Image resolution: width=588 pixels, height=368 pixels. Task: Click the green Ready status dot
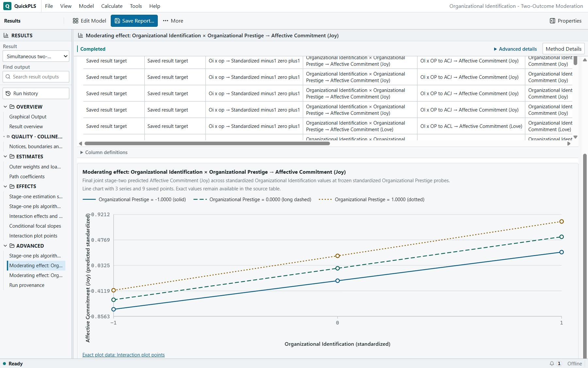tap(5, 363)
